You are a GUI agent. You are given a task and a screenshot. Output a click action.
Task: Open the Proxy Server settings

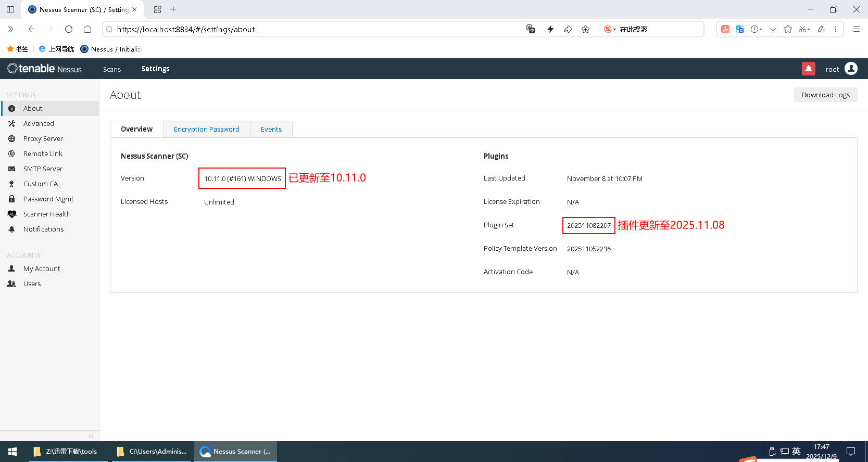click(43, 138)
